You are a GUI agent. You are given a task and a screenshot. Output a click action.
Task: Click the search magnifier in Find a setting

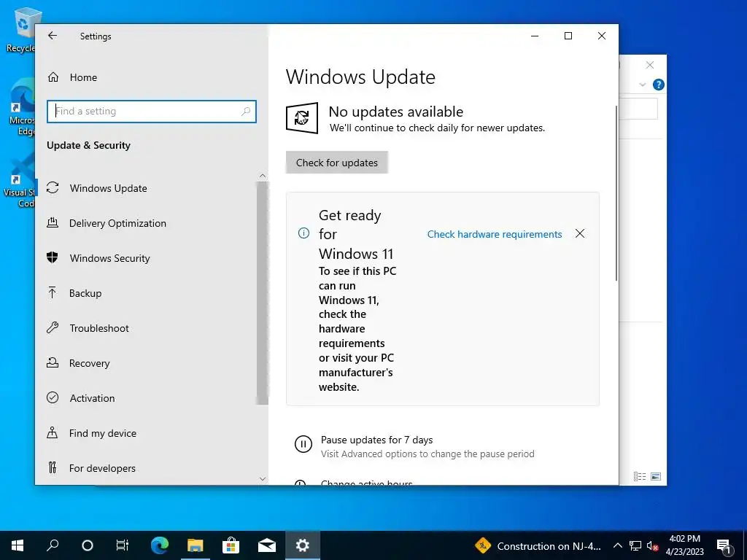coord(246,112)
